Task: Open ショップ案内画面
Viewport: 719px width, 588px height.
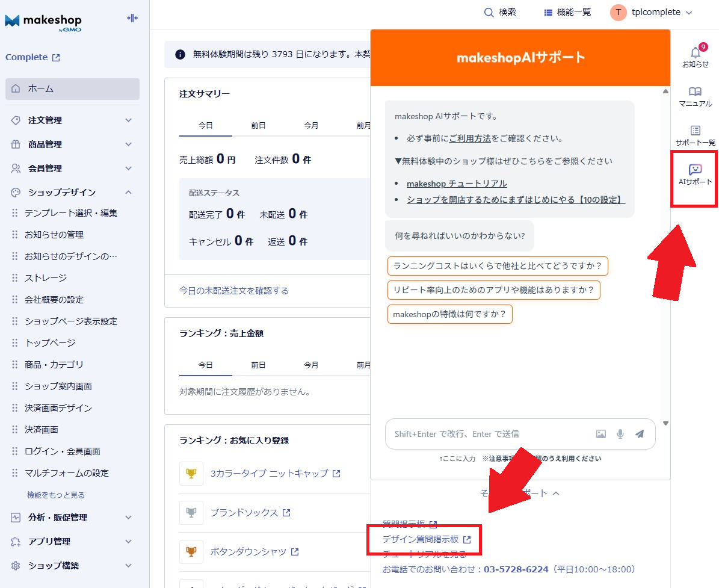Action: [x=58, y=386]
